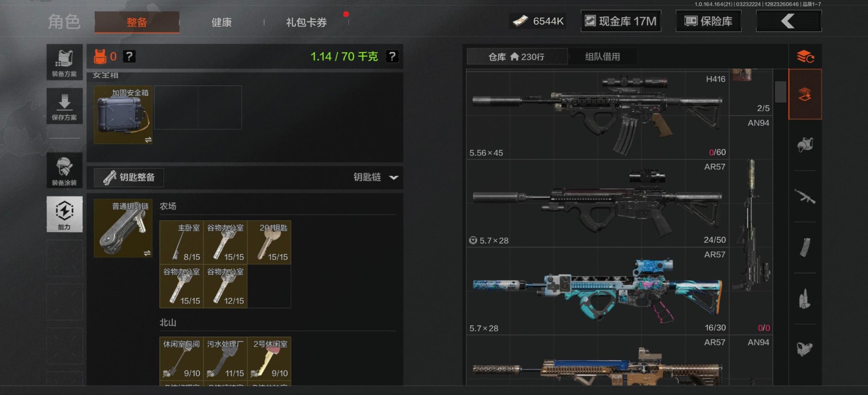Click the warehouse sort refresh icon
Screen dimensions: 868x395
pos(805,57)
